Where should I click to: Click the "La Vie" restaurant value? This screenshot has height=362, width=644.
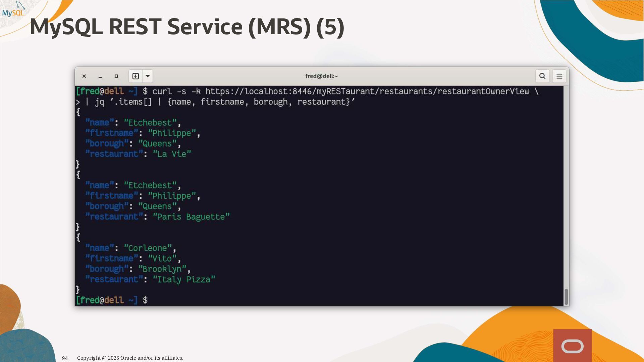click(172, 154)
